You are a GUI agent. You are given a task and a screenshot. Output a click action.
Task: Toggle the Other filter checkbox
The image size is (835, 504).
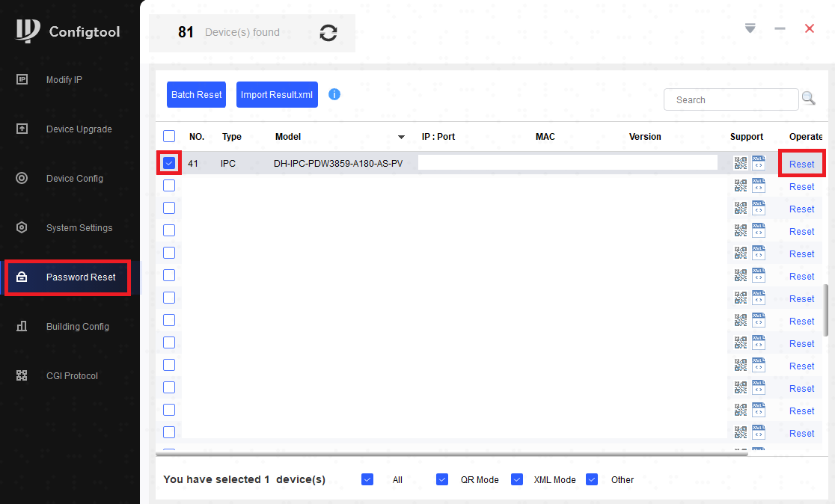pyautogui.click(x=592, y=479)
